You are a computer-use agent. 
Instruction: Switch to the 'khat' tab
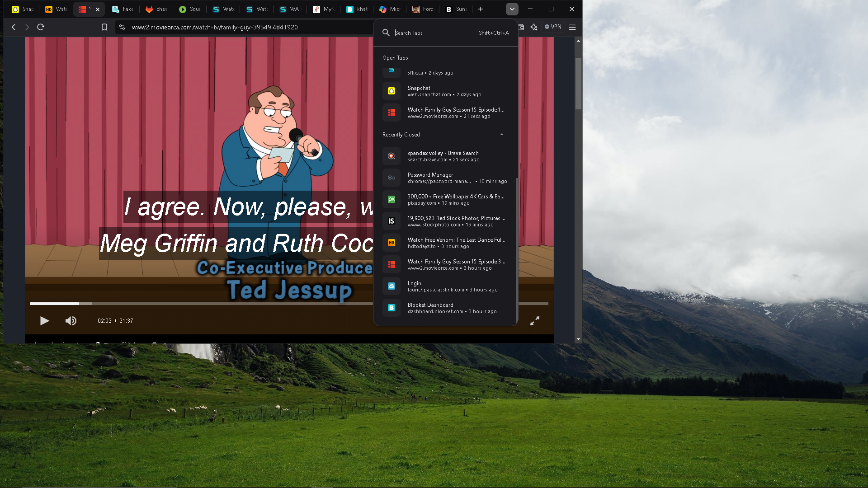click(x=357, y=9)
